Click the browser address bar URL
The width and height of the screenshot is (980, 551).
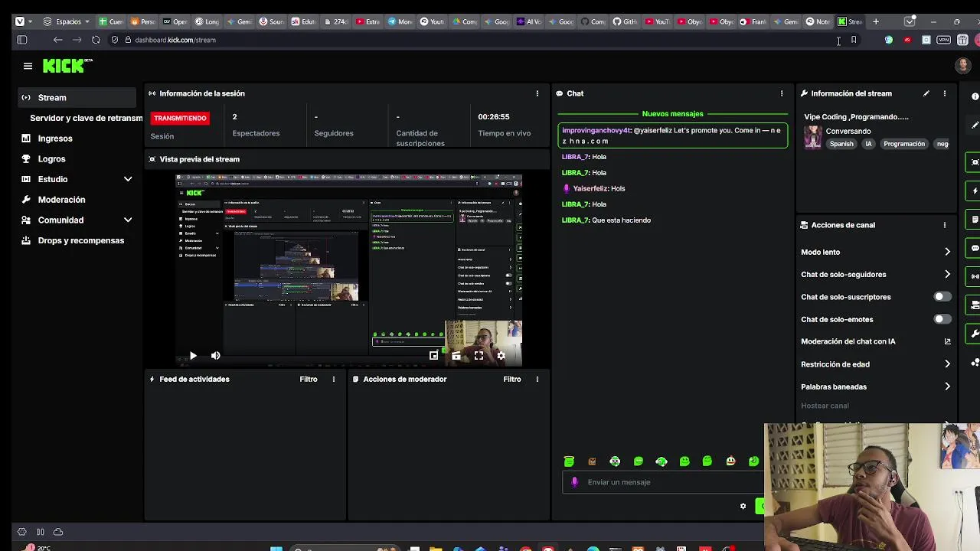(x=175, y=40)
